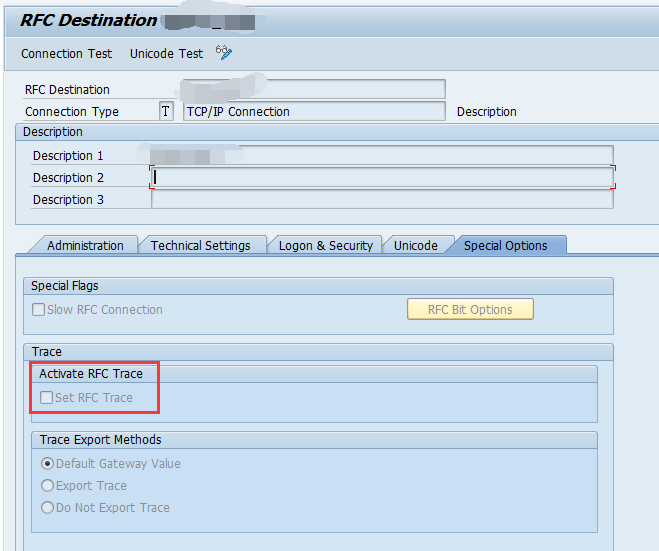
Task: Open the Administration tab
Action: pos(85,245)
